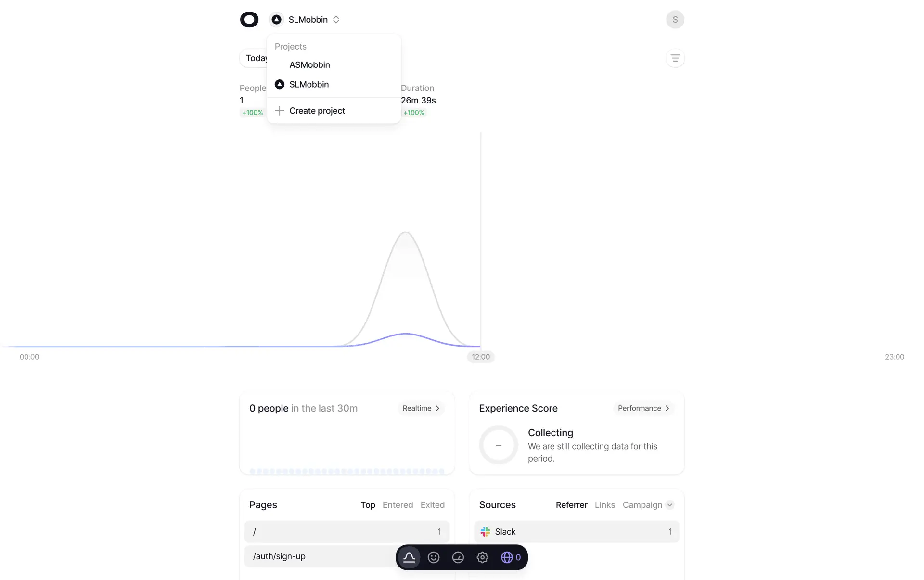Open the filter lines icon button

tap(675, 58)
